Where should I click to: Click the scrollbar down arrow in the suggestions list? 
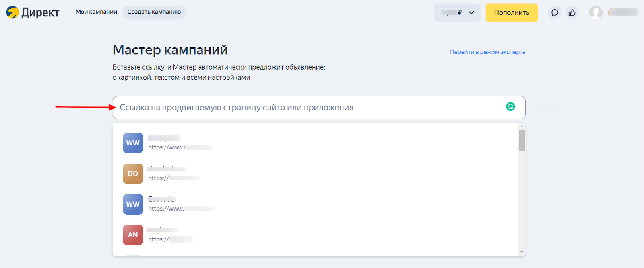[522, 252]
